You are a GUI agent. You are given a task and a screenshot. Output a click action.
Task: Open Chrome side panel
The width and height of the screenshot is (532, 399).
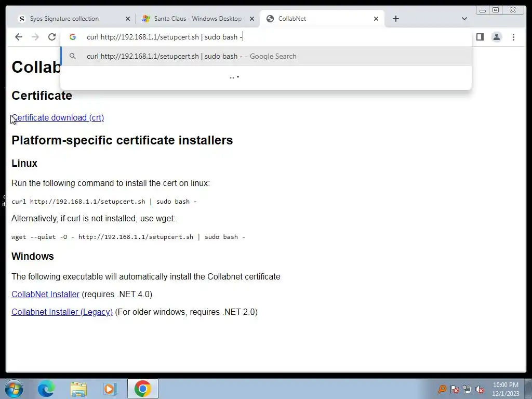coord(480,37)
